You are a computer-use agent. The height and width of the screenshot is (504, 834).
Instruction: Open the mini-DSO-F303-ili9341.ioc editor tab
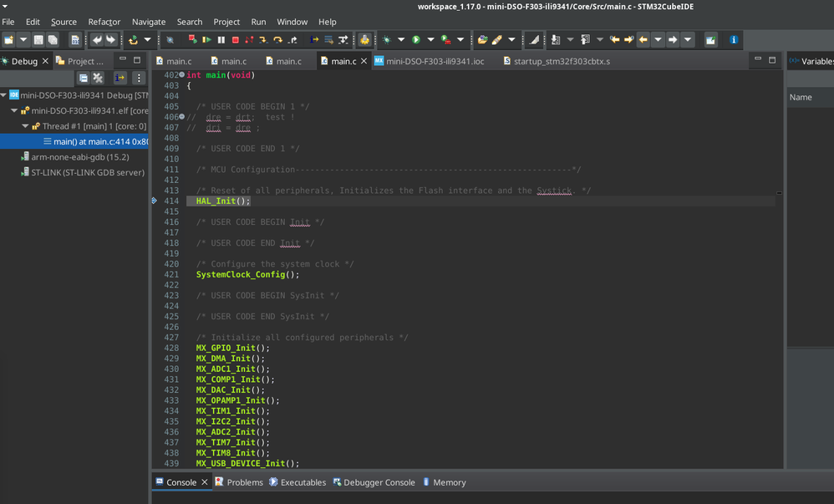coord(430,61)
